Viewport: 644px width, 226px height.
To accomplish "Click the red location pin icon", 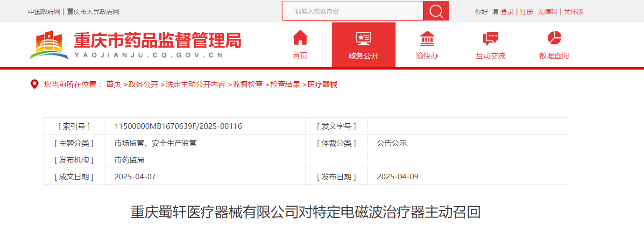I will (34, 85).
